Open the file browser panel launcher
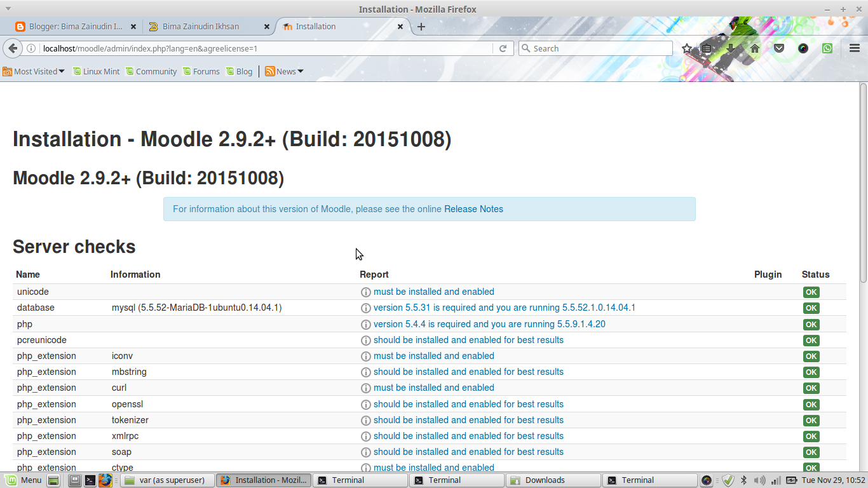This screenshot has width=868, height=488. tap(75, 480)
